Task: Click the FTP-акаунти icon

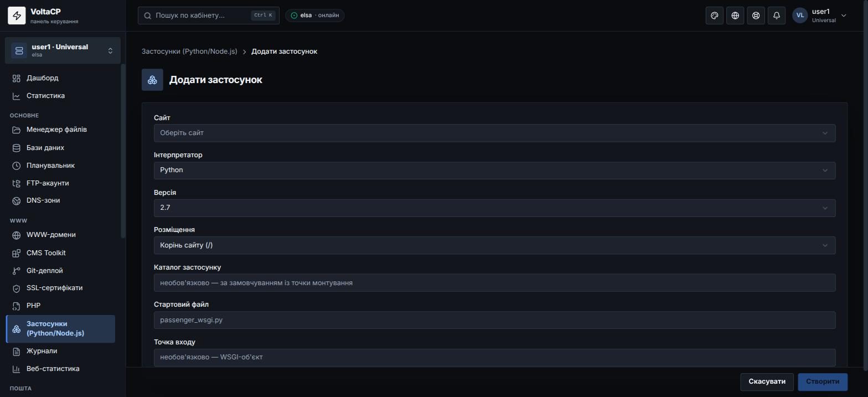Action: click(17, 183)
